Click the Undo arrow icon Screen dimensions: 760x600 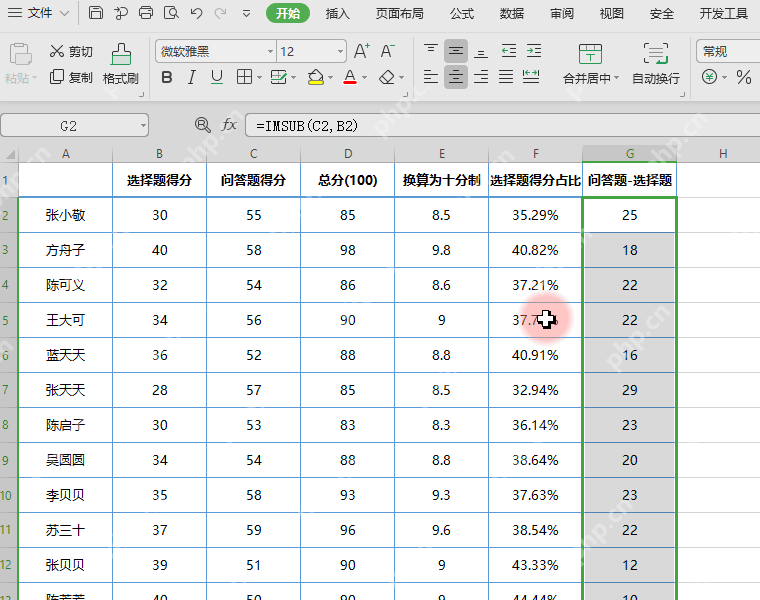tap(196, 13)
